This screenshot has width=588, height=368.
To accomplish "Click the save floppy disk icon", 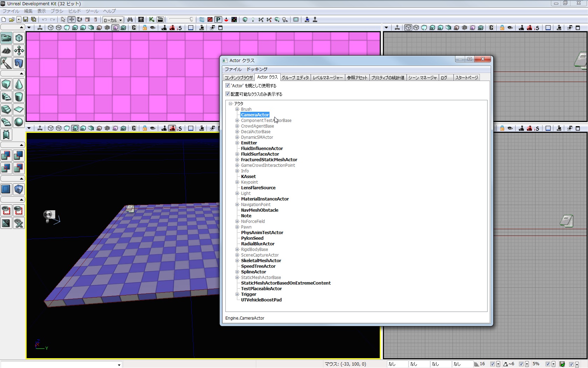I will click(x=26, y=20).
